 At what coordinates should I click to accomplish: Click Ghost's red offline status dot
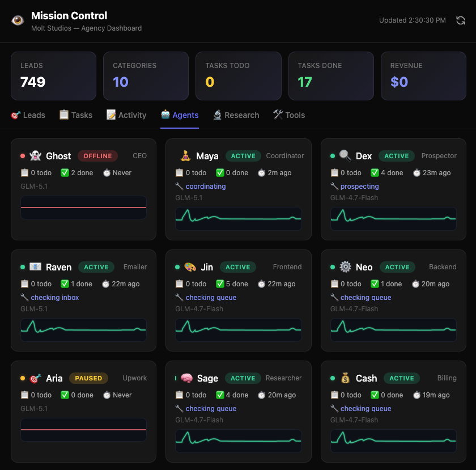pos(23,156)
